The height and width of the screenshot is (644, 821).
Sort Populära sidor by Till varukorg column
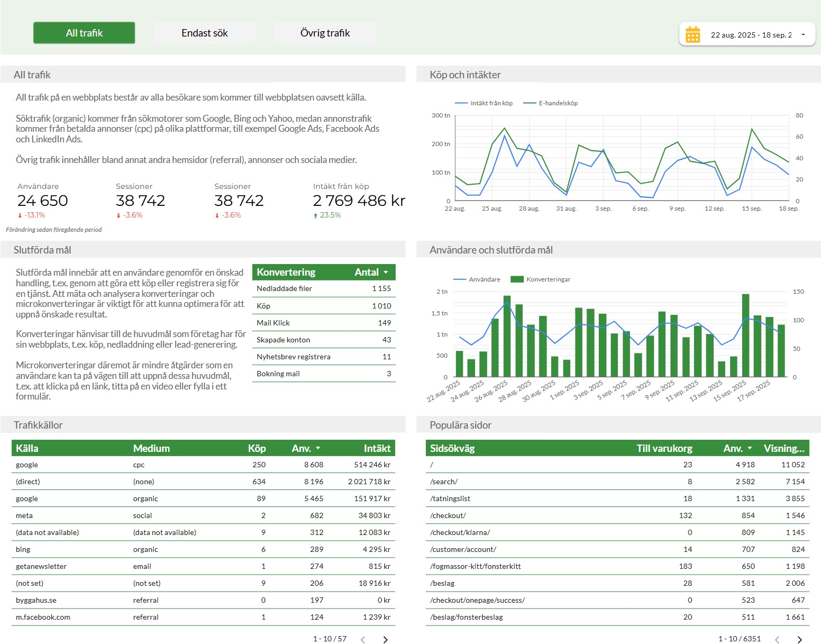click(664, 448)
